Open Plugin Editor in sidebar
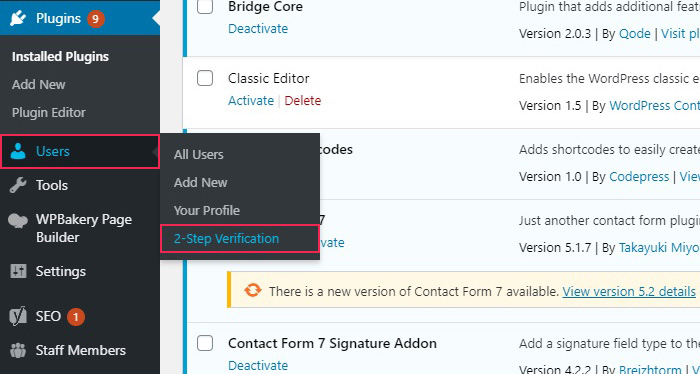Screen dimensions: 700x374 click(49, 112)
